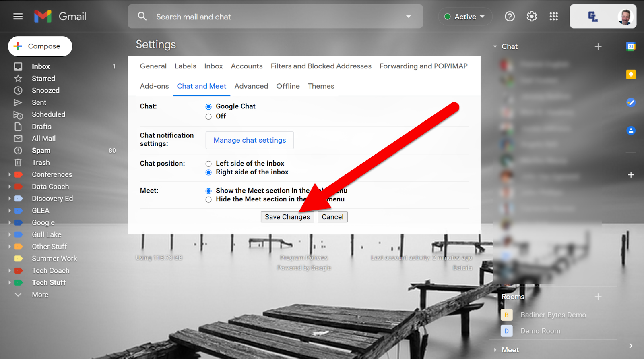The height and width of the screenshot is (359, 644).
Task: Create a new room with plus icon
Action: click(598, 297)
